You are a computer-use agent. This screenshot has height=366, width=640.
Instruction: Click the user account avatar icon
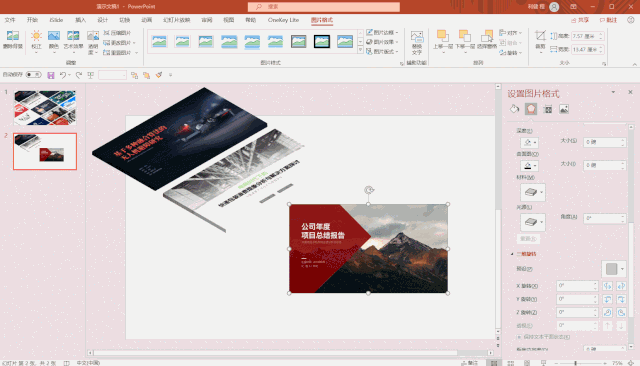pyautogui.click(x=554, y=7)
